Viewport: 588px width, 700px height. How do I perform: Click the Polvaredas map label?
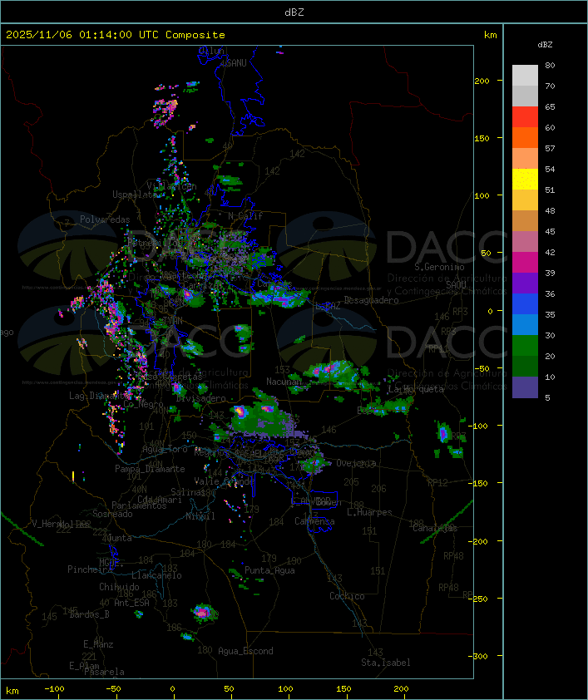pyautogui.click(x=105, y=219)
